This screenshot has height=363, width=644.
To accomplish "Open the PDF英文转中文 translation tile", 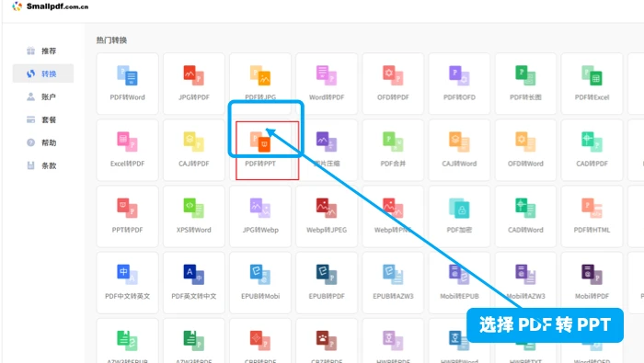I will click(x=194, y=283).
